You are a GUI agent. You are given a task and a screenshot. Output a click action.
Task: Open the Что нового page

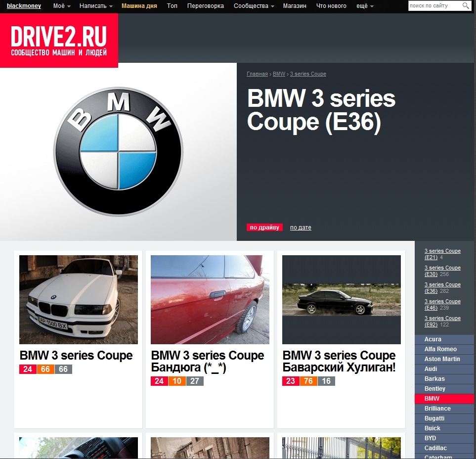tap(331, 6)
